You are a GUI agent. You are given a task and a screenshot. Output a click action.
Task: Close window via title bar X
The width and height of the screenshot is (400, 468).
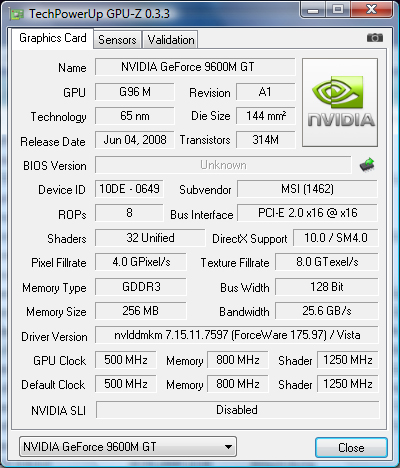(371, 10)
